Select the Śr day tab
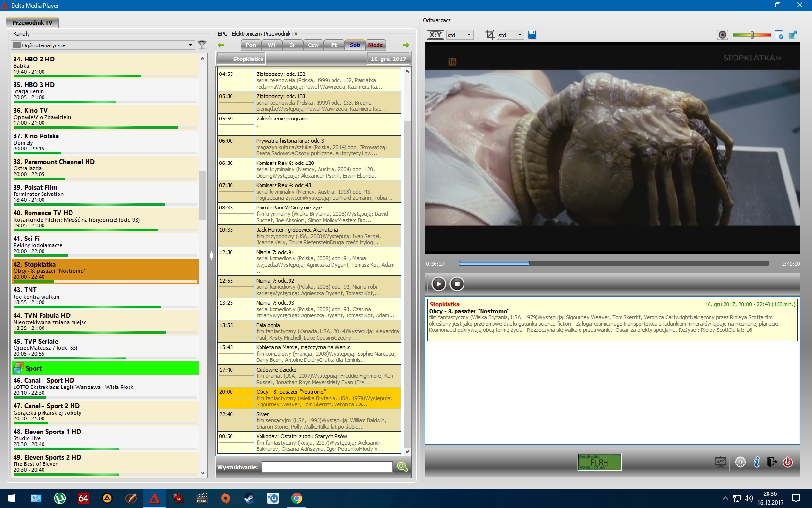The height and width of the screenshot is (508, 812). pos(292,45)
